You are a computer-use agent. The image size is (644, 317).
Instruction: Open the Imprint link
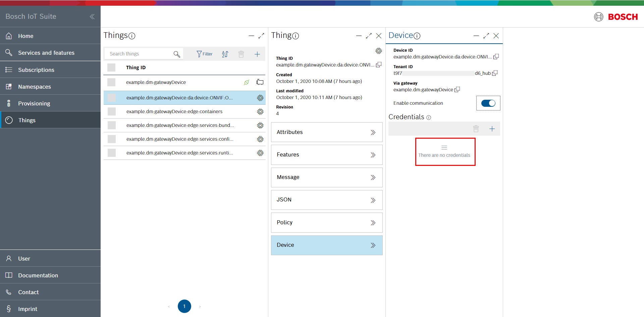50,309
